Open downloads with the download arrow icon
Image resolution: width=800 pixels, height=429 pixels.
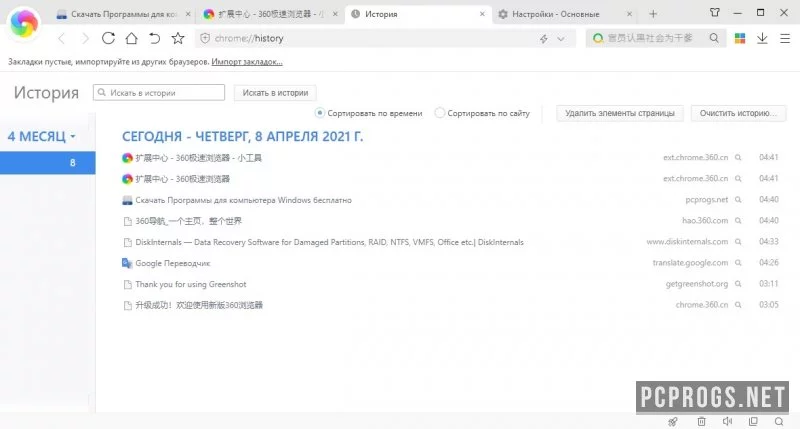click(762, 38)
